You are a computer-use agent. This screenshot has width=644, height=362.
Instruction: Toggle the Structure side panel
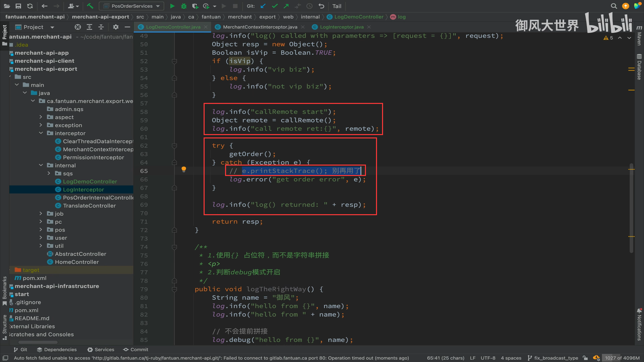pyautogui.click(x=4, y=327)
